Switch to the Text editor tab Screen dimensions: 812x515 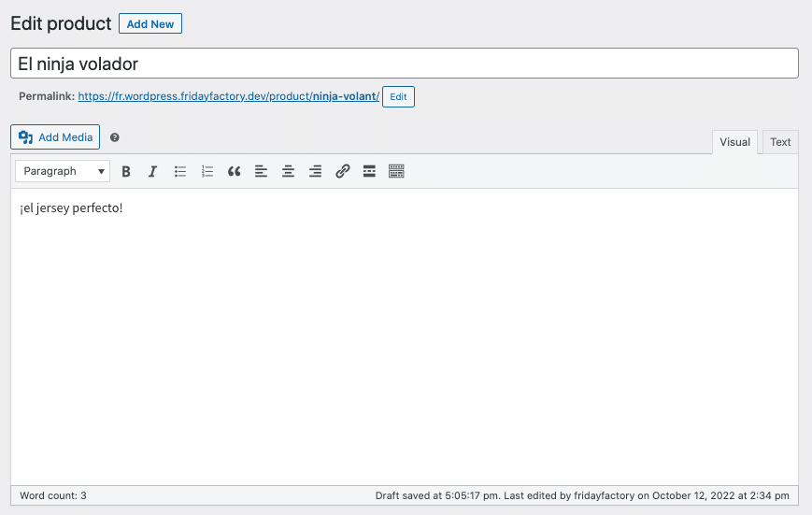(x=780, y=142)
